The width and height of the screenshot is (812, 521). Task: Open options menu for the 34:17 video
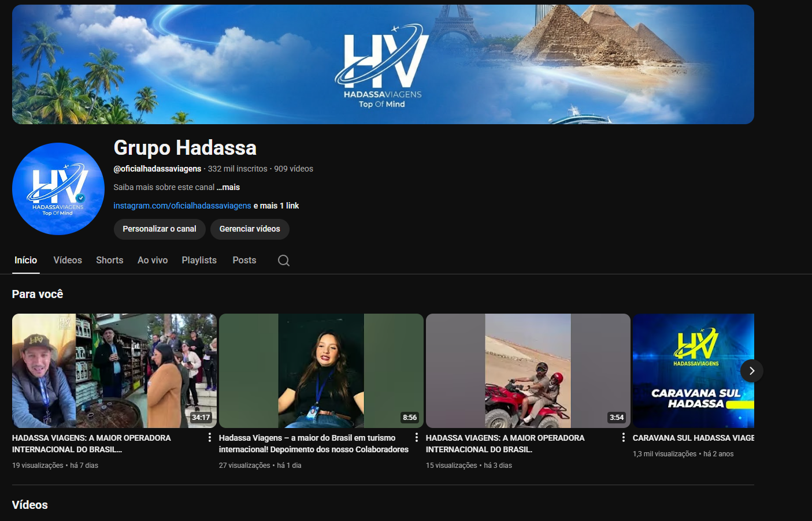tap(210, 438)
